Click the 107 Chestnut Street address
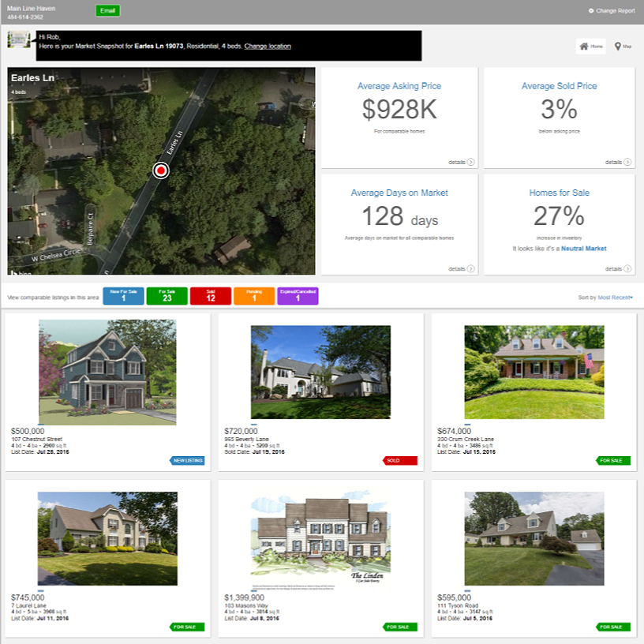Image resolution: width=644 pixels, height=644 pixels. point(36,439)
